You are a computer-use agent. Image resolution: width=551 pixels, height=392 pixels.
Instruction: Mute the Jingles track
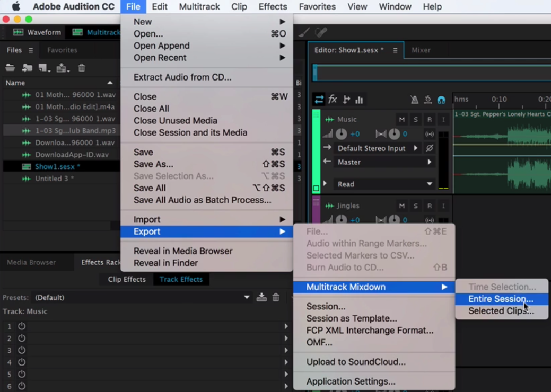(401, 206)
